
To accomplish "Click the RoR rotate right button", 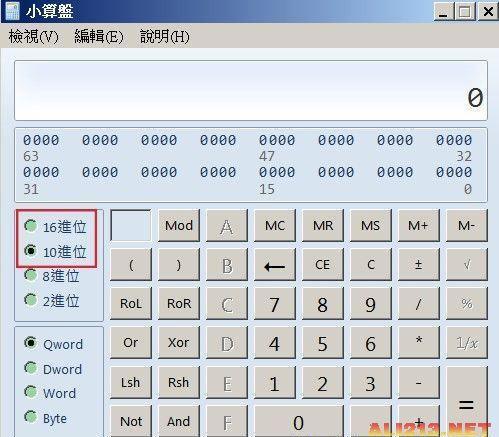I will (179, 304).
